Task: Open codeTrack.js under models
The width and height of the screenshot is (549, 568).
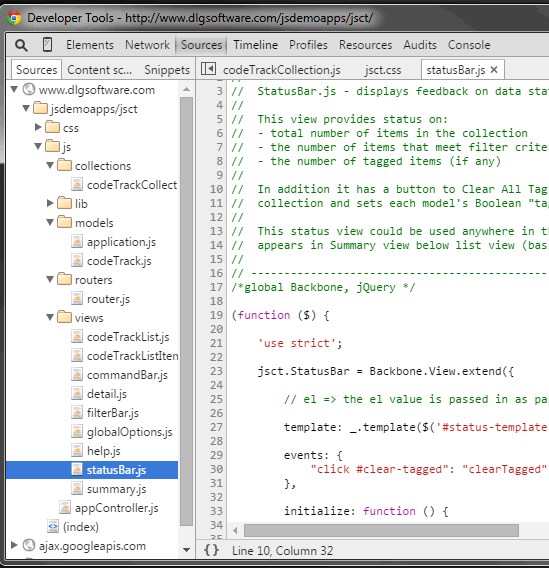Action: pyautogui.click(x=119, y=261)
